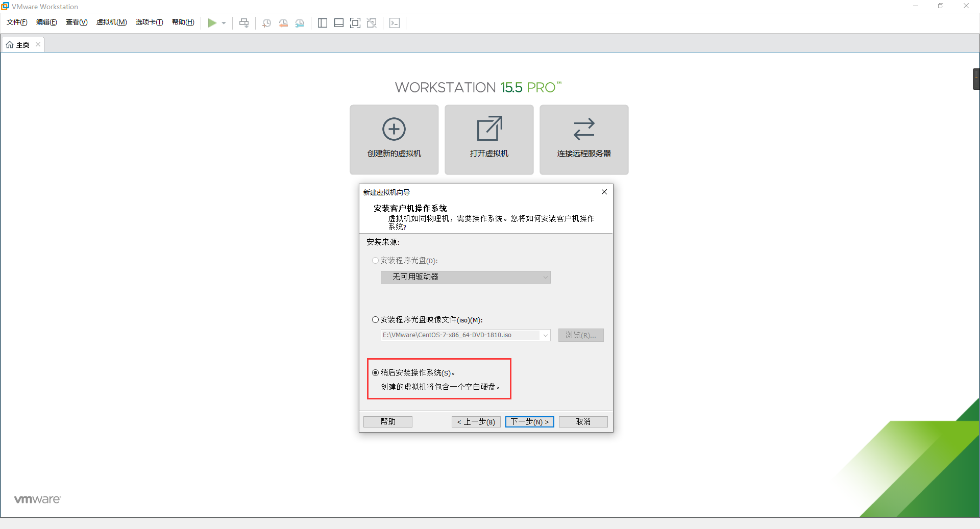The width and height of the screenshot is (980, 529).
Task: Click the send Ctrl+Alt+Del toolbar icon
Action: [x=244, y=23]
